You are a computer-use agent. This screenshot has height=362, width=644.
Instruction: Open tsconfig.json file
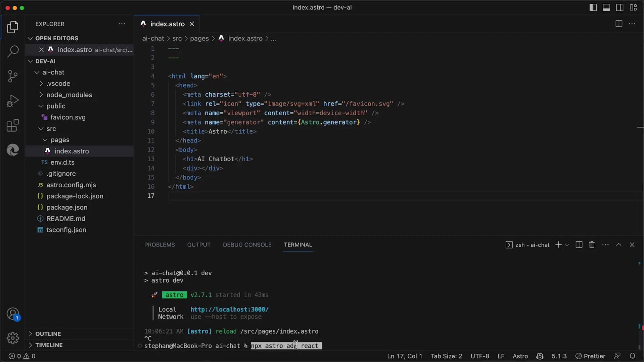pyautogui.click(x=79, y=230)
